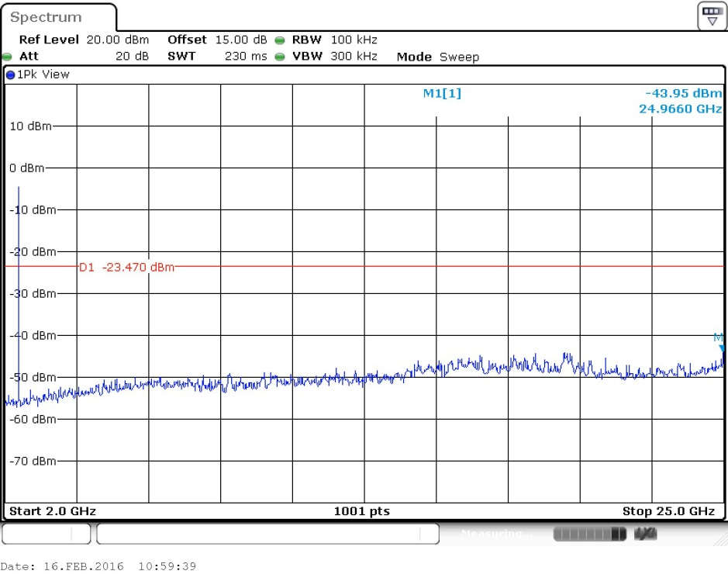Click the -60 dBm axis label

[33, 419]
